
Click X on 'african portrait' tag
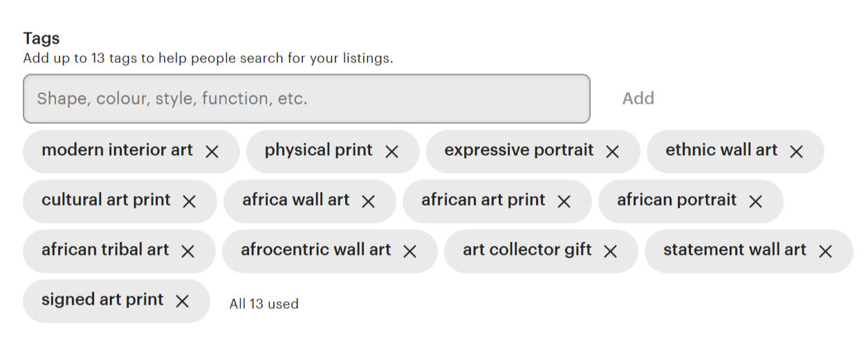point(755,202)
